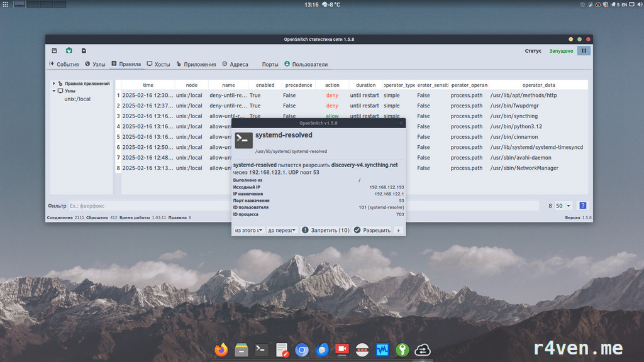The image size is (644, 362).
Task: Click the file export icon in the toolbar
Action: (84, 50)
